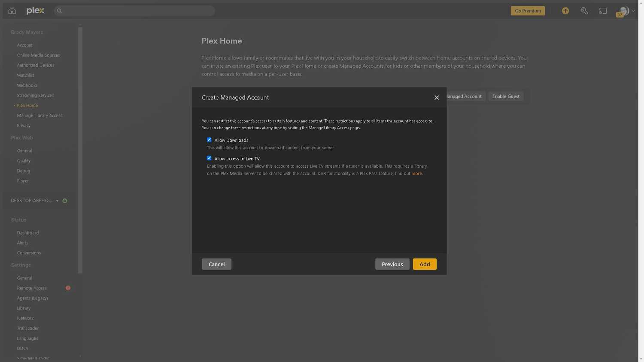Screen dimensions: 644x362
Task: Close the Create Managed Account dialog
Action: [437, 97]
